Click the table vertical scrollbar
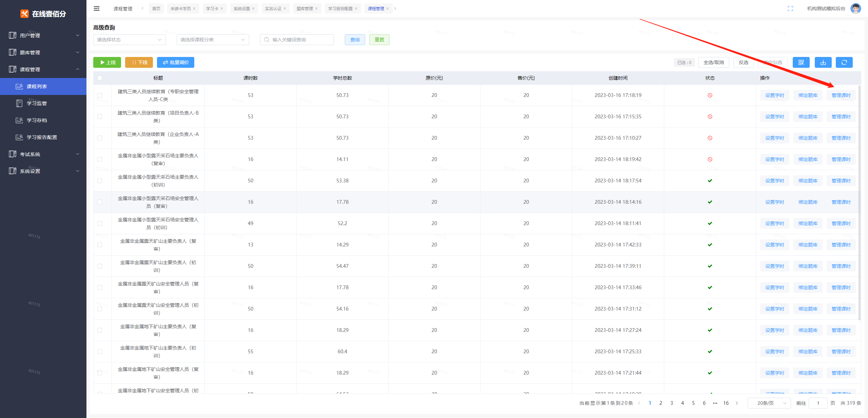The width and height of the screenshot is (868, 418). (x=859, y=202)
